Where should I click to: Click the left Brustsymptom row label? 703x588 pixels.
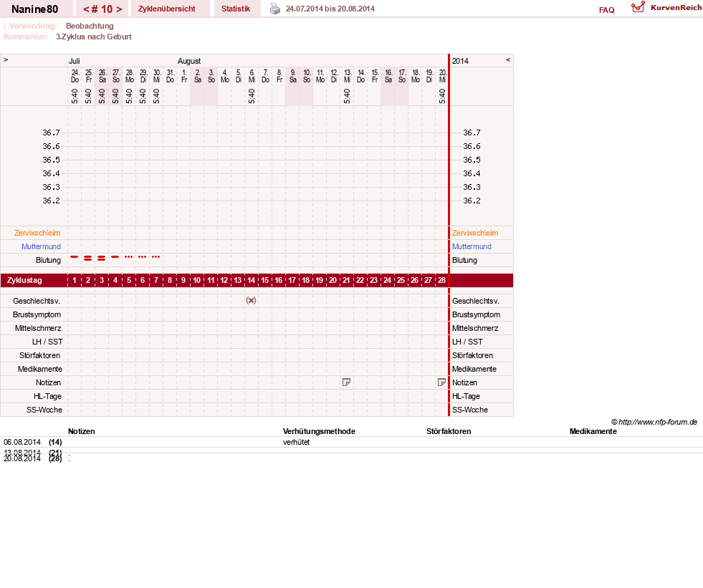pyautogui.click(x=37, y=314)
